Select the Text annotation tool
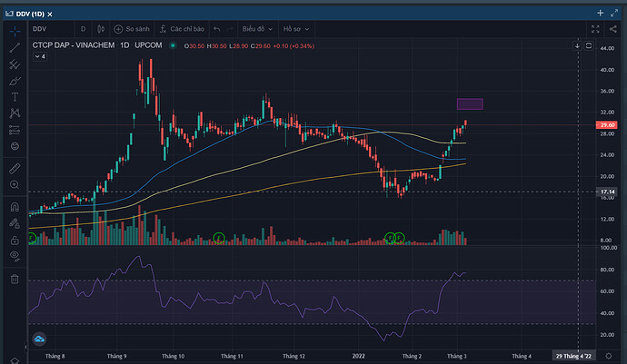The height and width of the screenshot is (364, 627). [x=15, y=96]
